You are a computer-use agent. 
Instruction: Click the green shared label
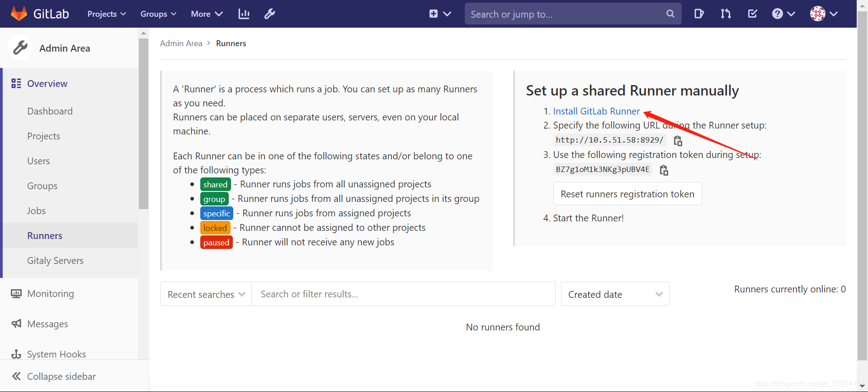click(x=216, y=184)
